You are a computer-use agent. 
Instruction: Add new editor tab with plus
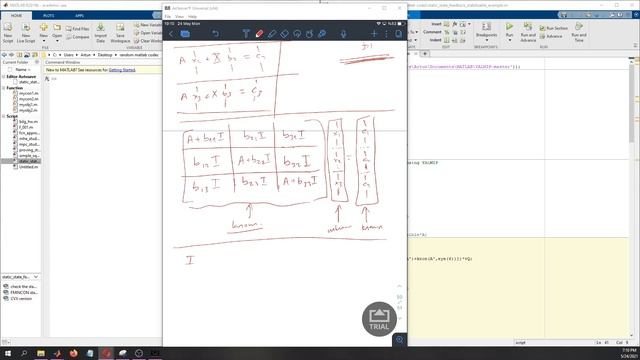click(425, 53)
